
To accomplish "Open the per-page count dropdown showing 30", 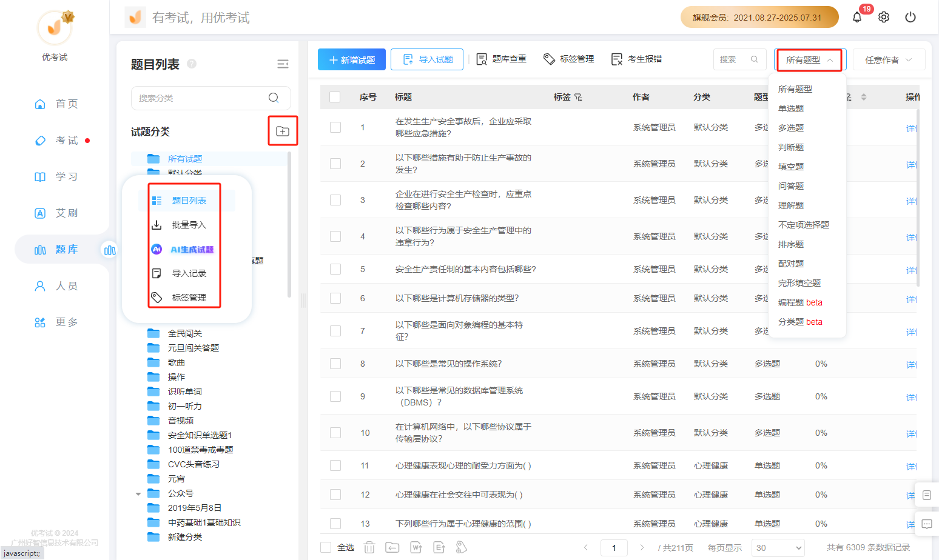I will [x=778, y=547].
